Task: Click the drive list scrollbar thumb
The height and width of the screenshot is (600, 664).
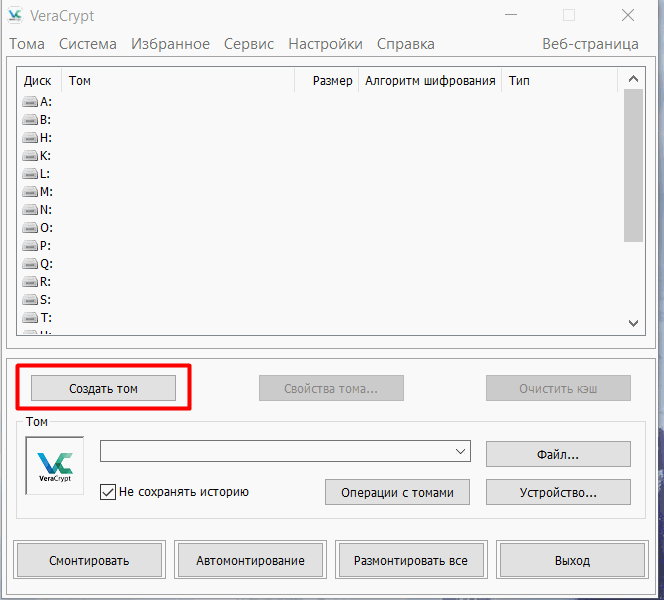Action: pos(633,166)
